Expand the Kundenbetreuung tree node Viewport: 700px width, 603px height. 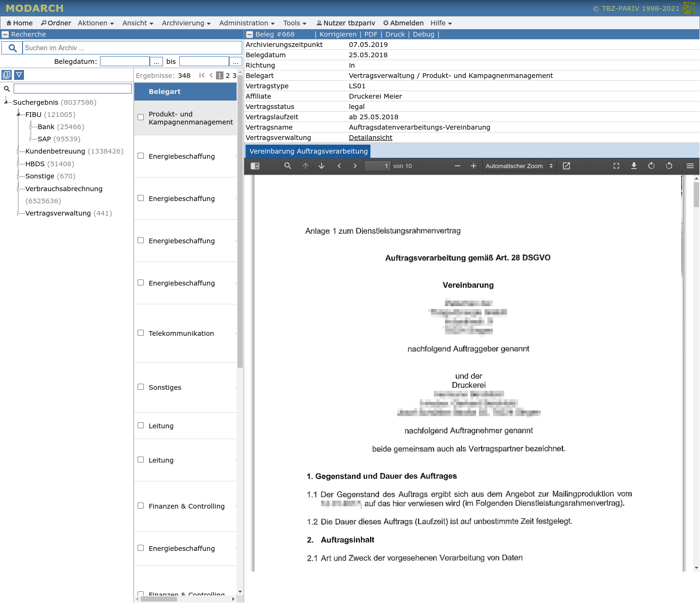19,151
